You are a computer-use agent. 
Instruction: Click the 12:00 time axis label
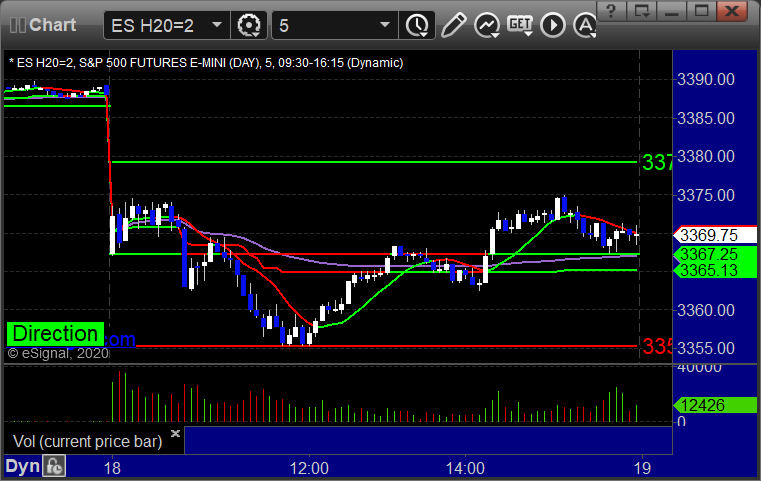pos(309,468)
